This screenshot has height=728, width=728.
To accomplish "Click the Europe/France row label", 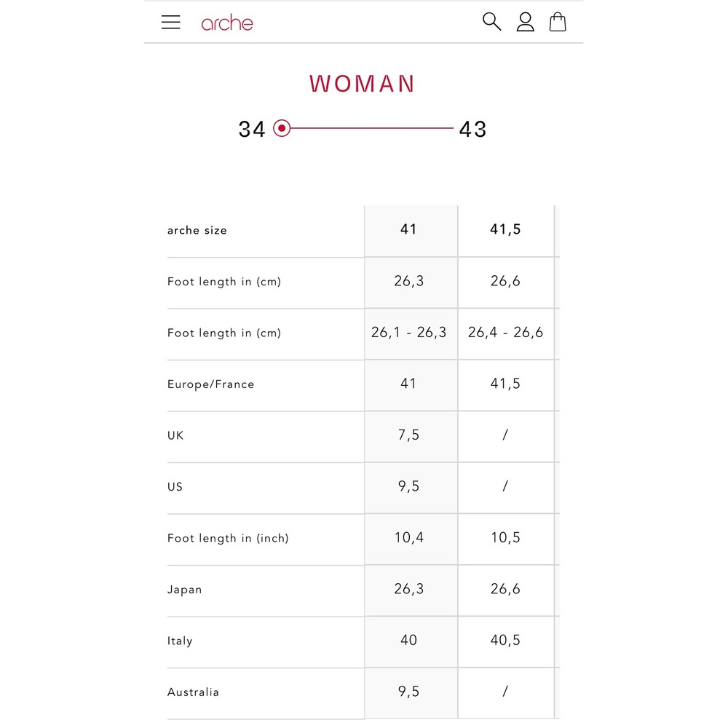I will click(211, 384).
